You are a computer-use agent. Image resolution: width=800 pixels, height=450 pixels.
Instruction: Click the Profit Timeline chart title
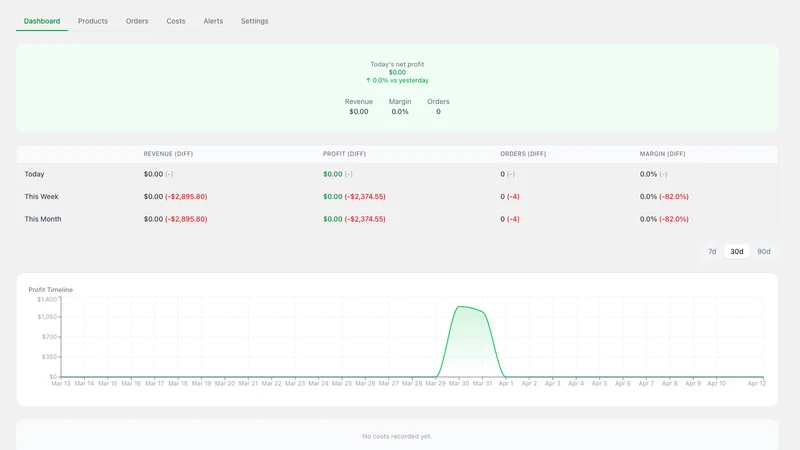coord(51,289)
